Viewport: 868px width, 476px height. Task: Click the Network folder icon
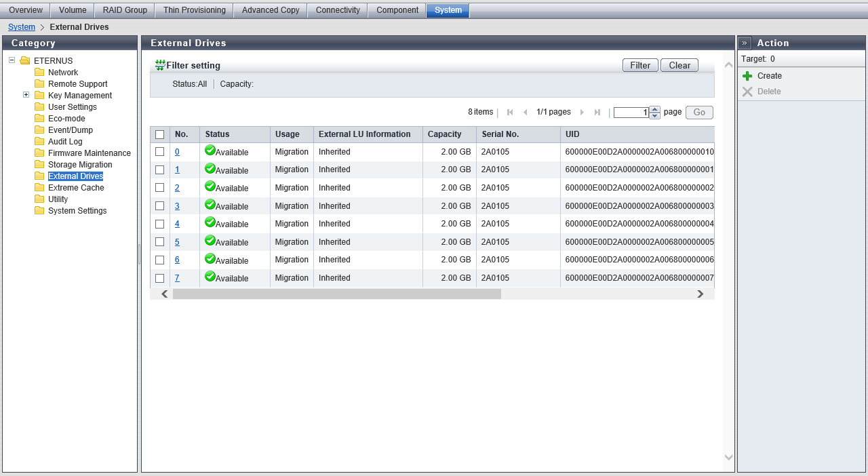[39, 73]
